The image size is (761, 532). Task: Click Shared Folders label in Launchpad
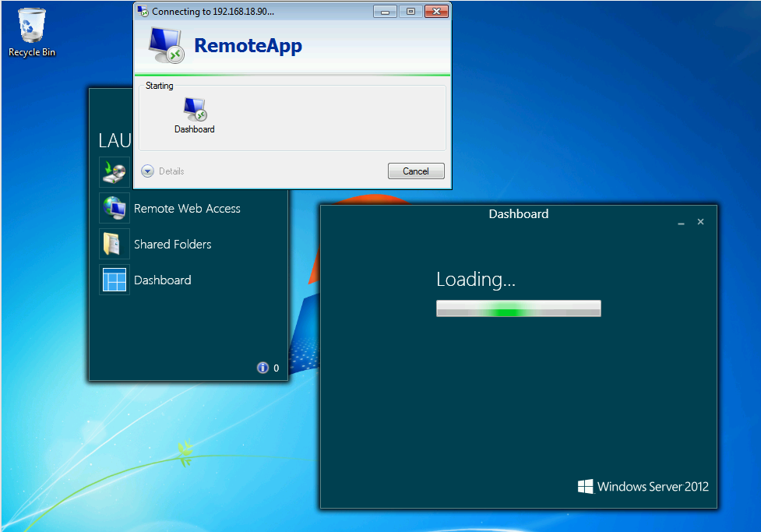(x=172, y=244)
